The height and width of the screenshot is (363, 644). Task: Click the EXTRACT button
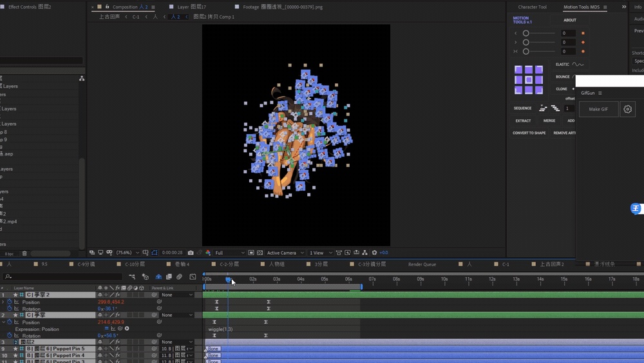[523, 121]
